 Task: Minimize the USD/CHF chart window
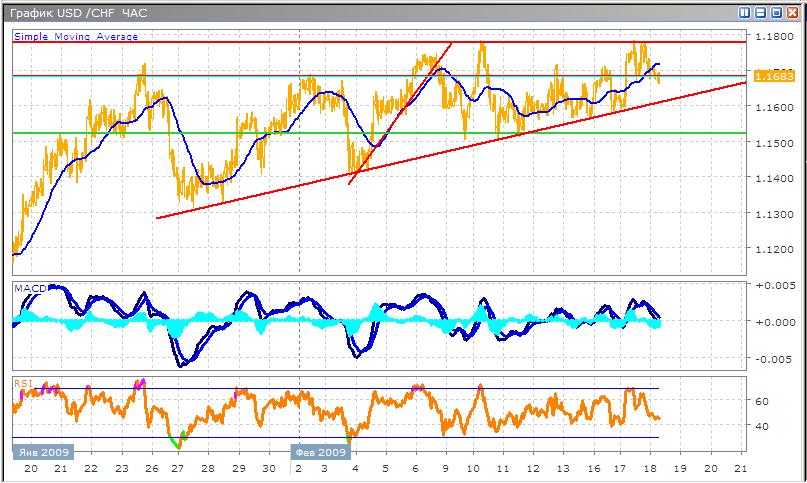760,12
